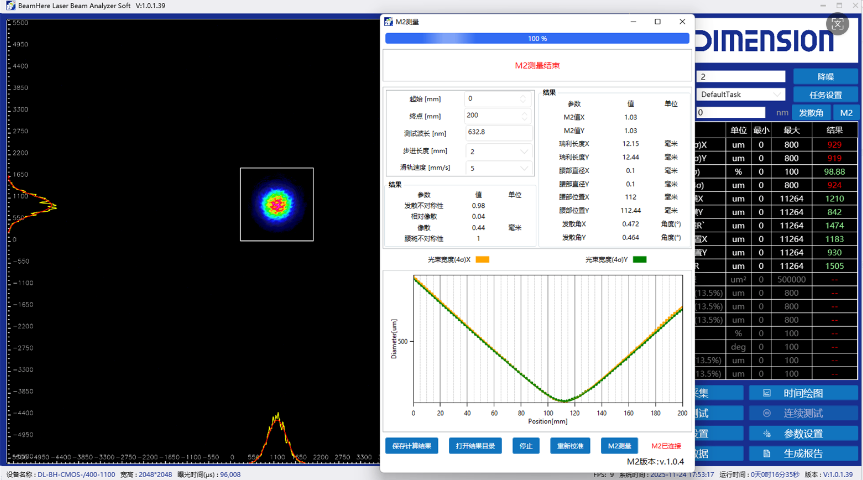Click the 保存计算结果 button
The width and height of the screenshot is (863, 480).
coord(412,446)
